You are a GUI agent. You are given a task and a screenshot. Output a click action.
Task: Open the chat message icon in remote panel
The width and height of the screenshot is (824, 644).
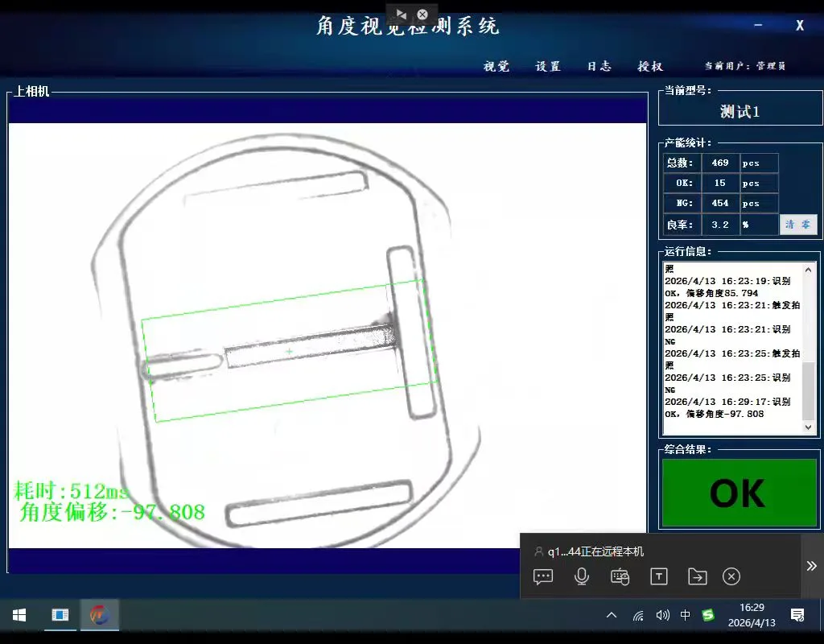point(543,576)
